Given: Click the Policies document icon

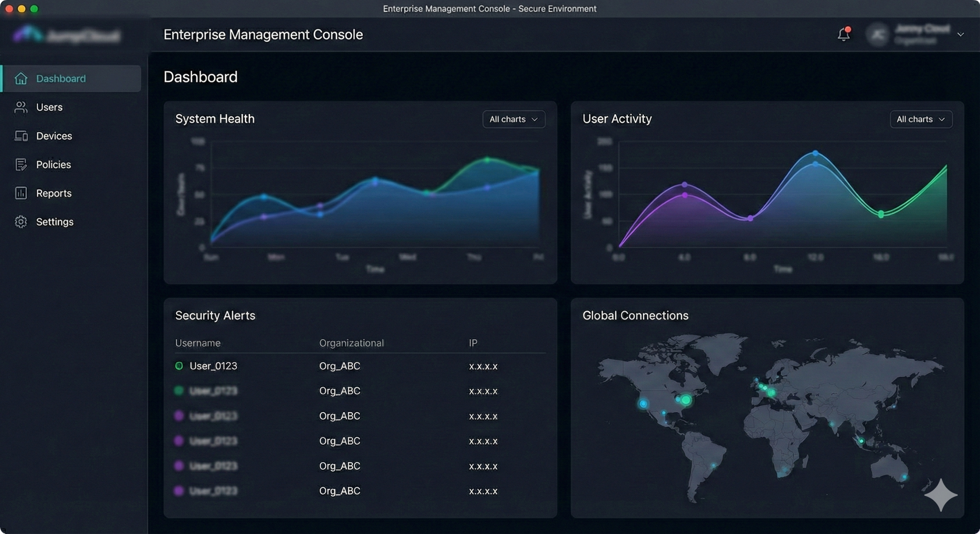Looking at the screenshot, I should click(x=21, y=164).
